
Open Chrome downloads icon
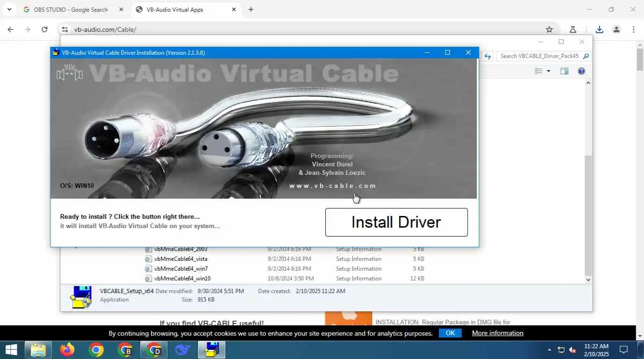(600, 29)
